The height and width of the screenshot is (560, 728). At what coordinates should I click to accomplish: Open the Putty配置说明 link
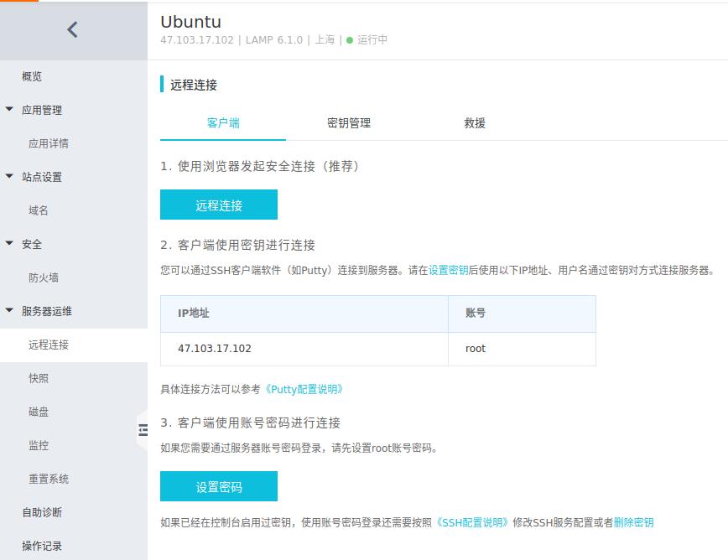point(304,389)
